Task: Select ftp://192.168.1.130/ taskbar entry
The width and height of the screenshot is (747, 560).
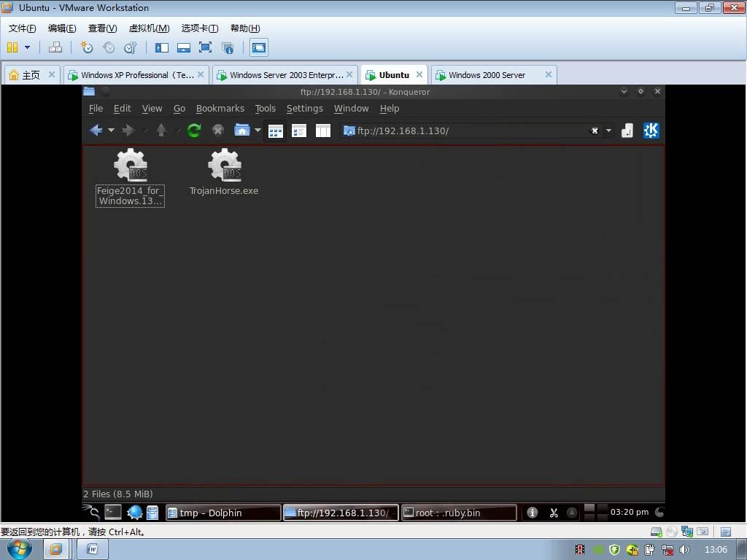Action: (x=341, y=513)
